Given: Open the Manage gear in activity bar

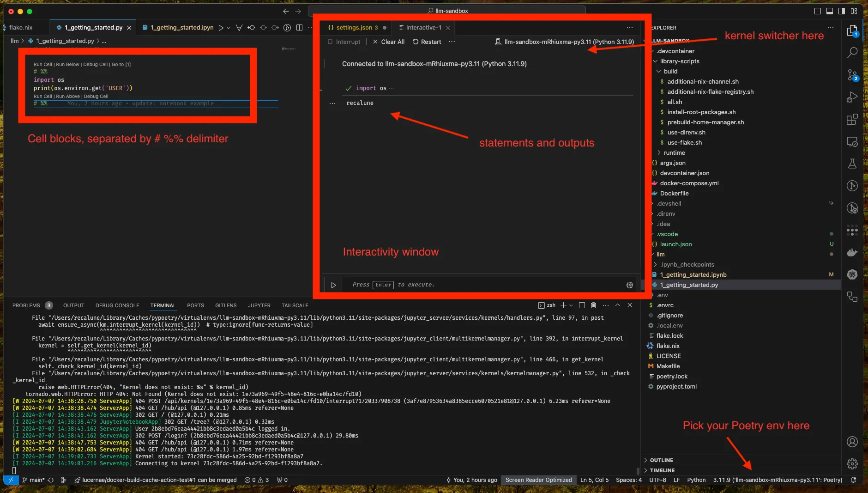Looking at the screenshot, I should point(852,463).
